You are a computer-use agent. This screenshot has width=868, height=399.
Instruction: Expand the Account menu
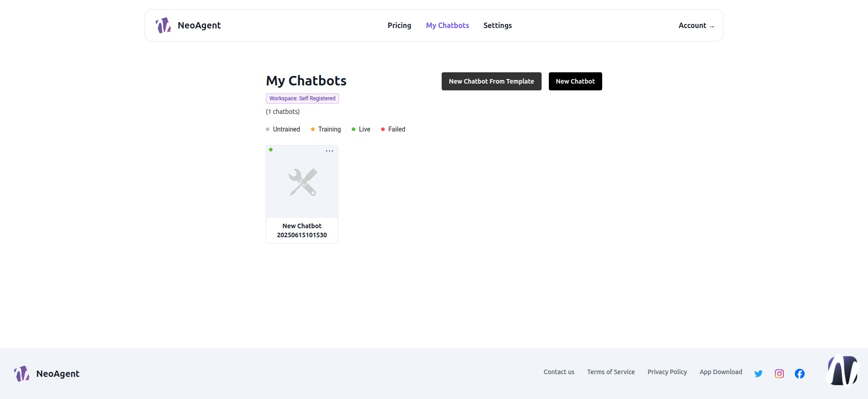(x=696, y=25)
